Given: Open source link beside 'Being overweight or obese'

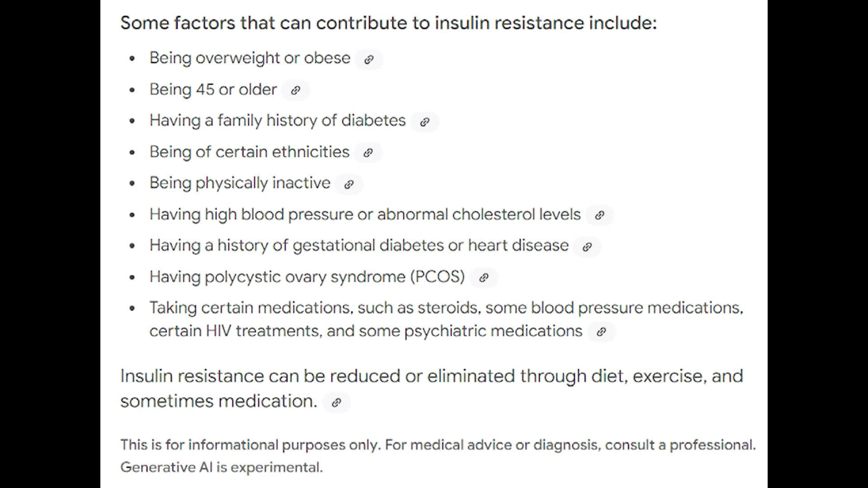Looking at the screenshot, I should [369, 59].
